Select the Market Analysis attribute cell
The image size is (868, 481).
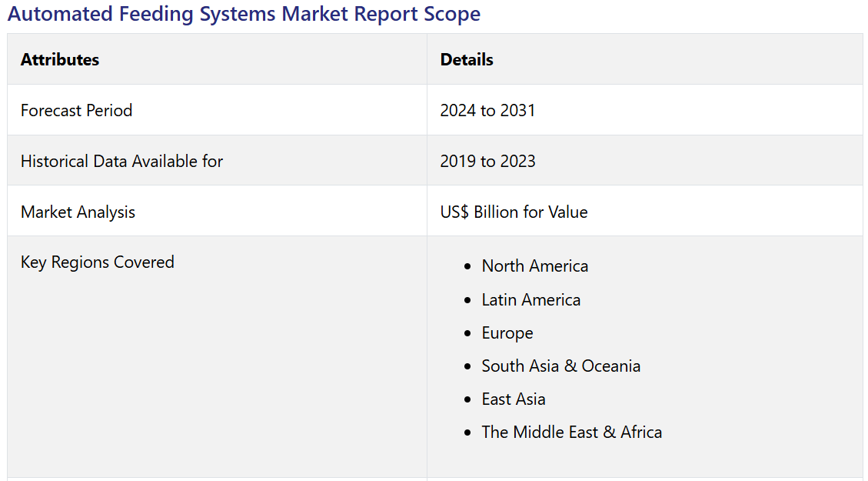78,212
